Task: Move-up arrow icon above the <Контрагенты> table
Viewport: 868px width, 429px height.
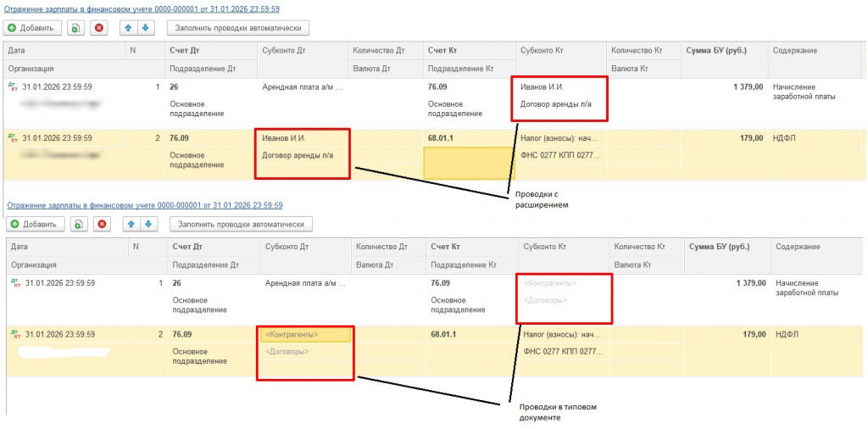Action: click(x=132, y=224)
